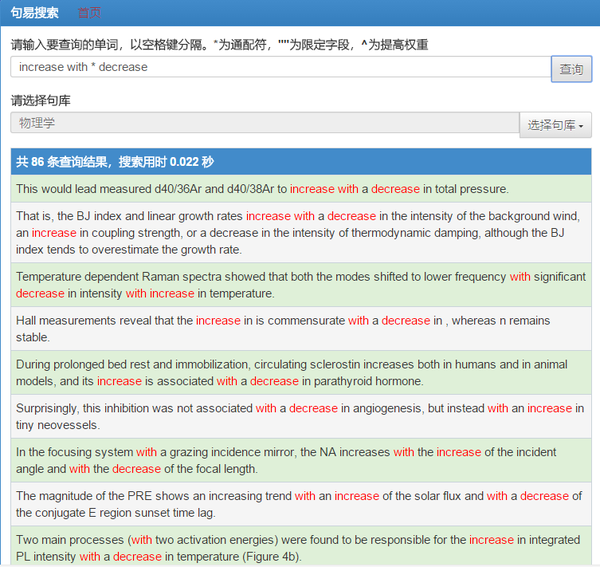Select result 'The magnitude of the PRE'
Image resolution: width=600 pixels, height=567 pixels.
[301, 504]
